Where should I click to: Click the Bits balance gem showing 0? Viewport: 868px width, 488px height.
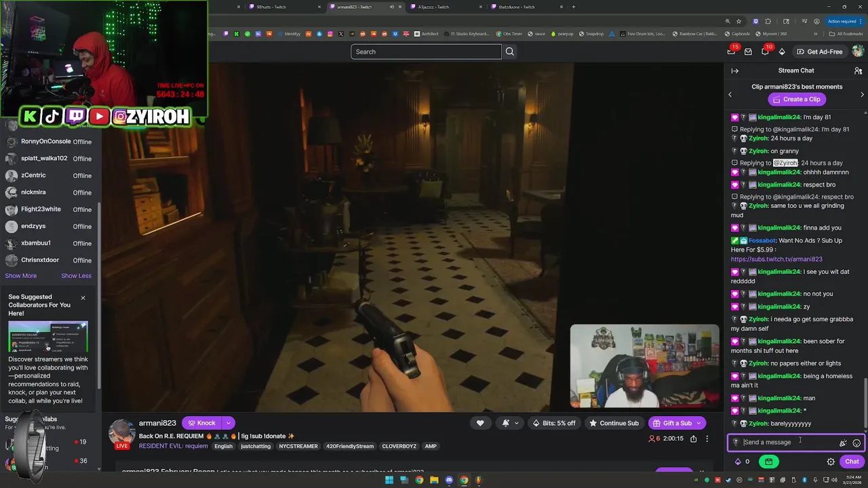coord(738,462)
